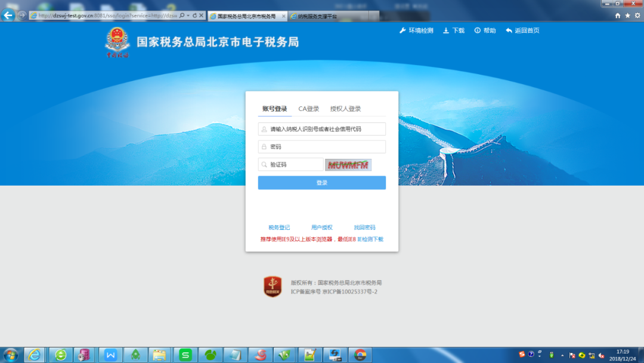Refresh page using address bar reload icon
The height and width of the screenshot is (363, 644).
[194, 15]
